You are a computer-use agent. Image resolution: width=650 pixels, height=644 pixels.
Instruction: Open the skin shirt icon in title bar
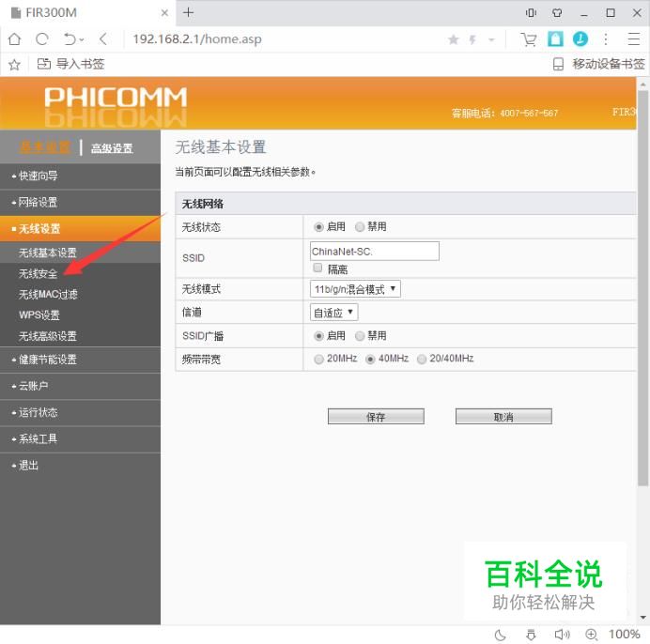click(557, 13)
